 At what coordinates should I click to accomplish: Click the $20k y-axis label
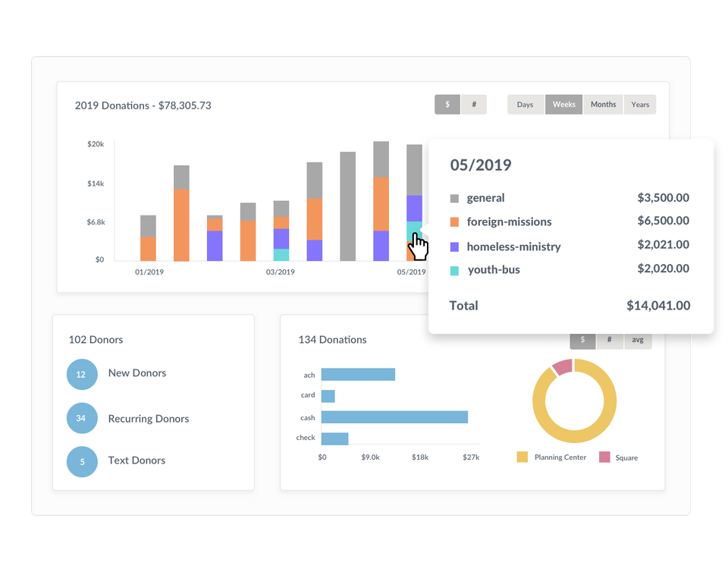96,144
